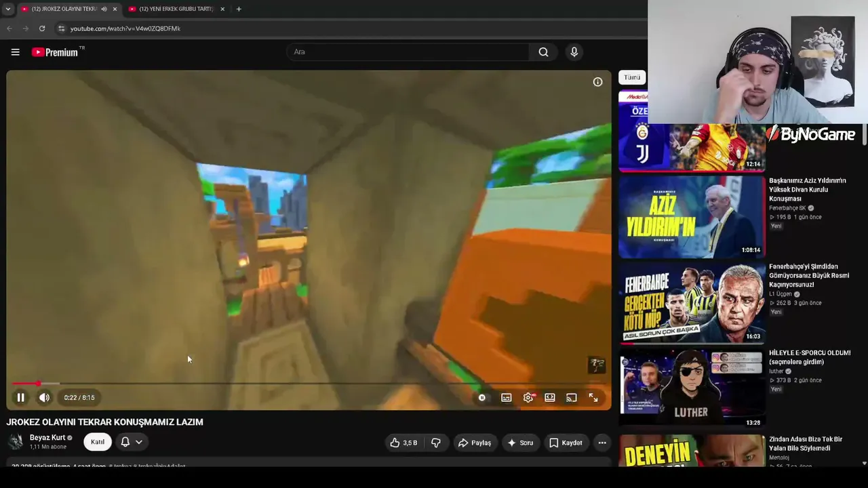Viewport: 868px width, 488px height.
Task: Visit Fenerbahçe SK channel name
Action: click(x=787, y=208)
